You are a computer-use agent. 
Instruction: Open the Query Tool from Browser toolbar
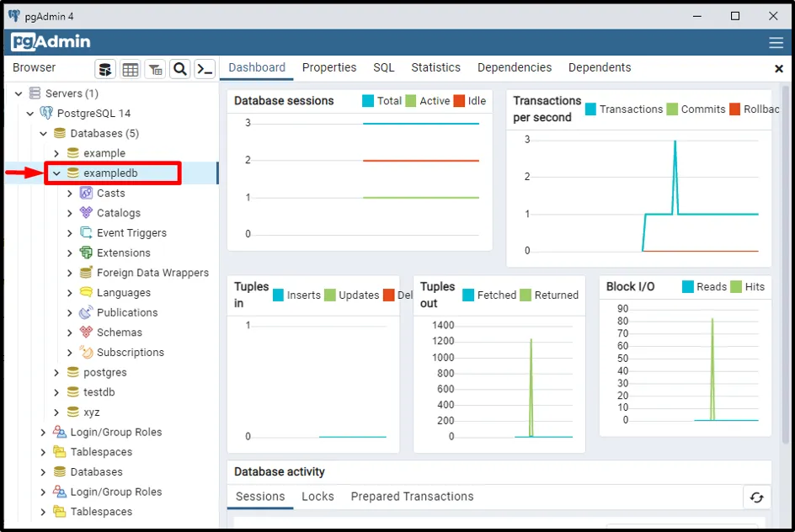coord(105,69)
